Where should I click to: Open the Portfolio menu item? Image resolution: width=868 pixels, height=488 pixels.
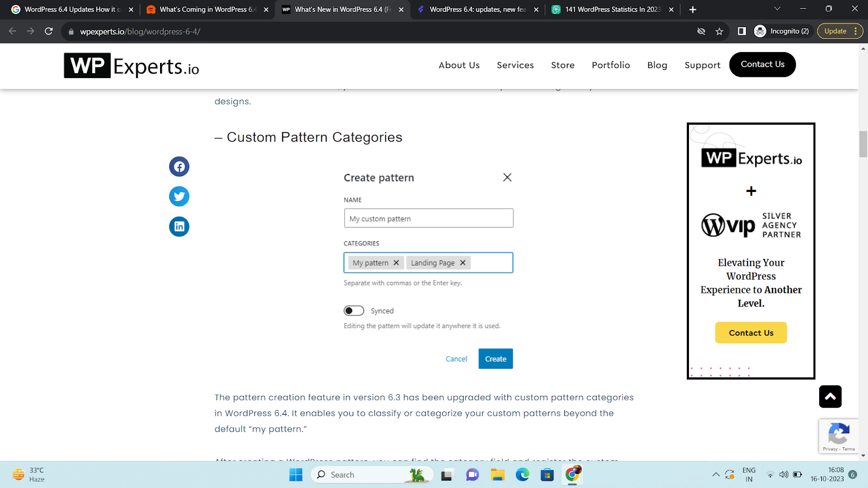[611, 65]
